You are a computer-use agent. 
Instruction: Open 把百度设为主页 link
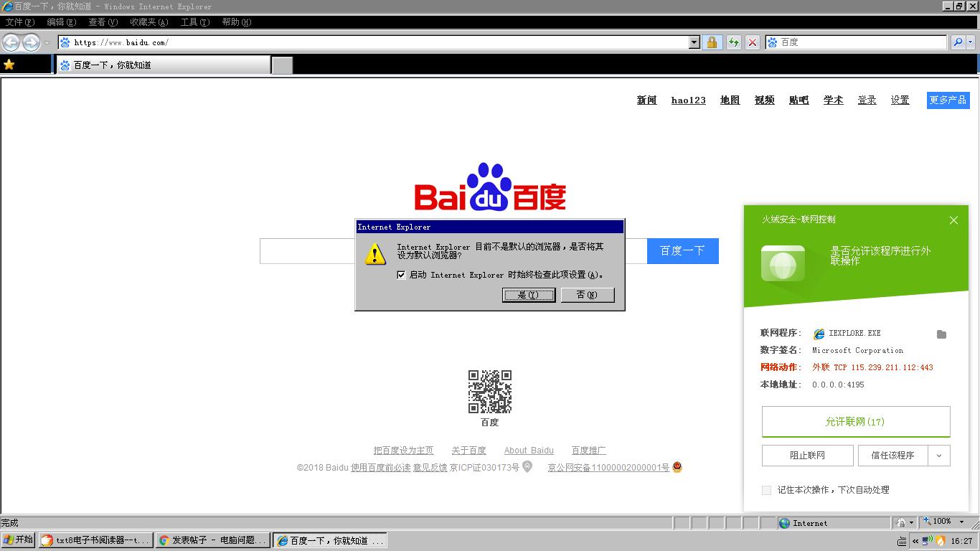pyautogui.click(x=403, y=451)
